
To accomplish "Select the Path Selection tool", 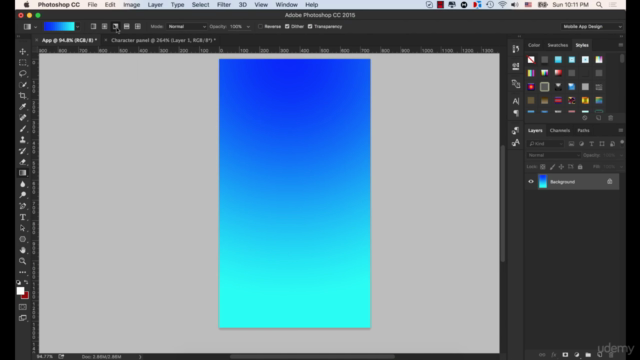I will click(x=22, y=228).
